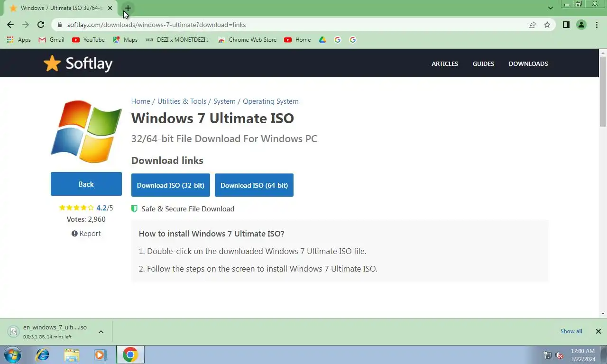Click the blue Back button
Screen dimensions: 607x364
(86, 184)
